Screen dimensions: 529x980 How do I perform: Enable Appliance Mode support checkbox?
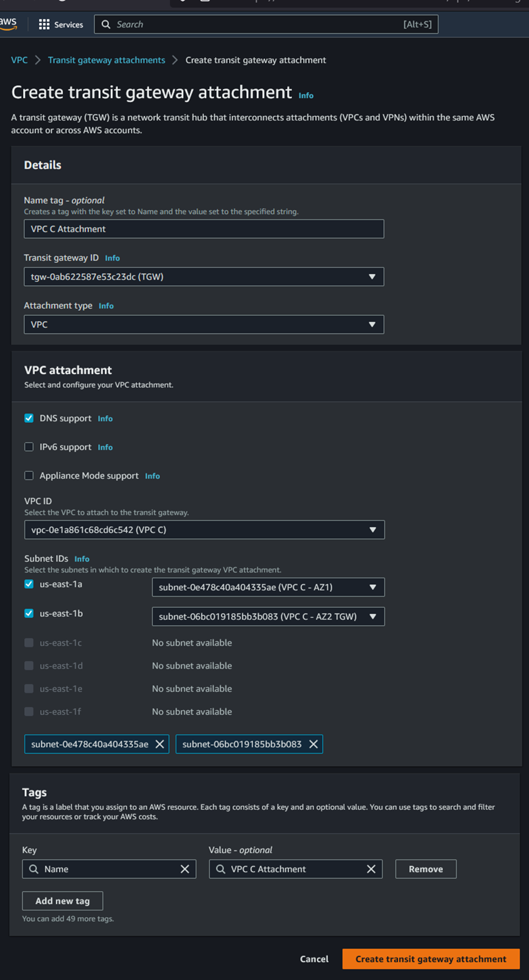[29, 475]
